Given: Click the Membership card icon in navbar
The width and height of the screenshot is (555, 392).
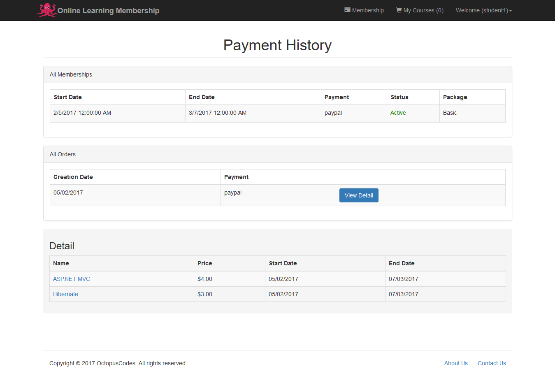Looking at the screenshot, I should pyautogui.click(x=347, y=10).
